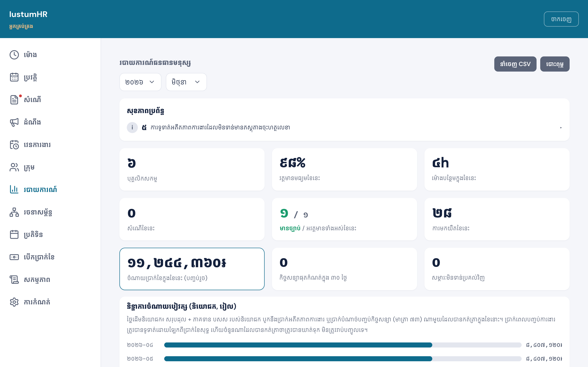Click the team people icon
Screen dimensions: 588x367
pyautogui.click(x=14, y=167)
